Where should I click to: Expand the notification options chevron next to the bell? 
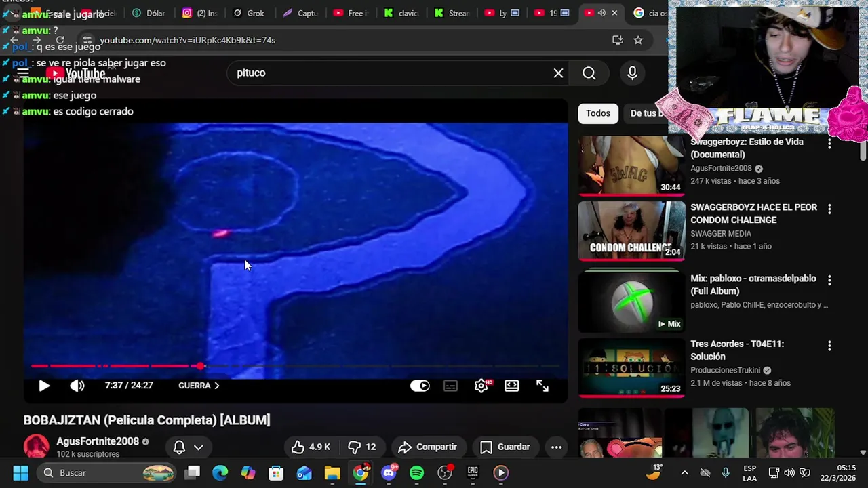click(x=199, y=447)
